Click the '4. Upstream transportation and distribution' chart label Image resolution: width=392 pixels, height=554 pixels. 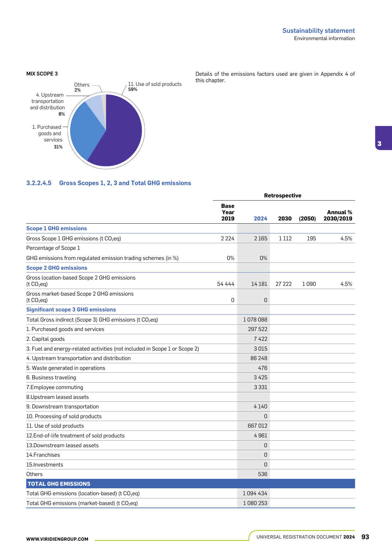[x=48, y=104]
